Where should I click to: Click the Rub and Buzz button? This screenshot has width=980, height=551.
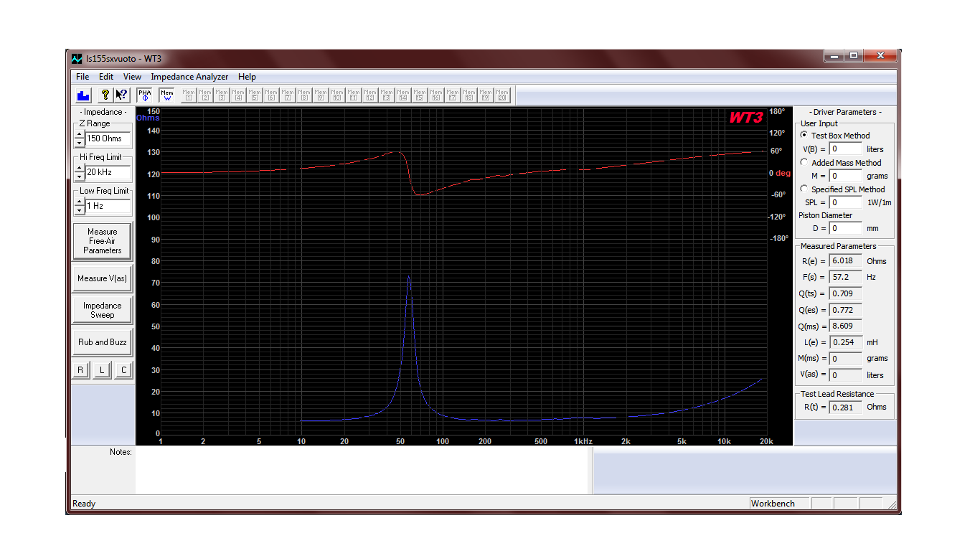coord(103,342)
